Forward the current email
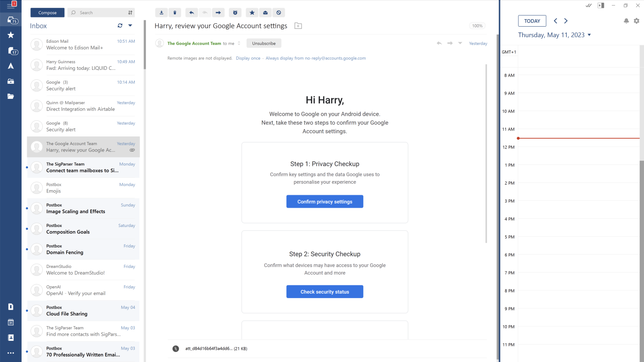 pyautogui.click(x=218, y=12)
